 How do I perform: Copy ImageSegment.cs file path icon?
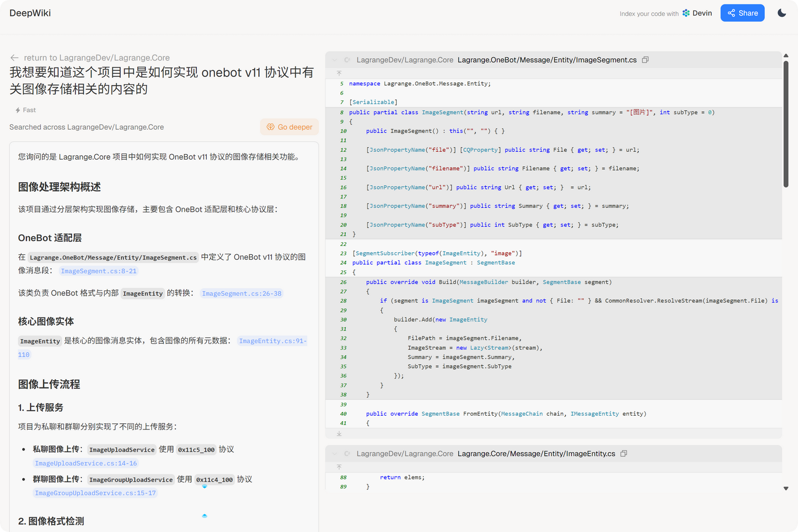[645, 60]
